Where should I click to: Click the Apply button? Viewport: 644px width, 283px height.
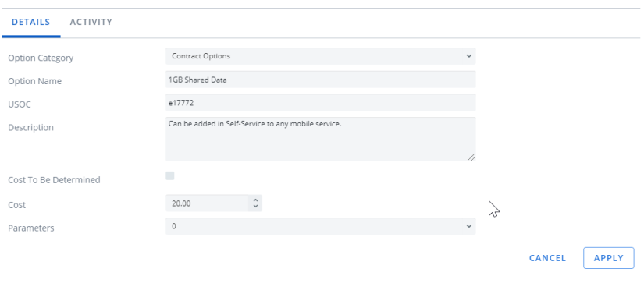pos(609,258)
